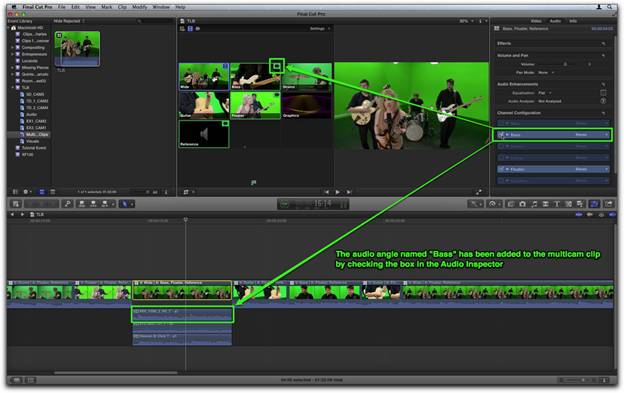Open the Event Browser gear action menu
This screenshot has width=624, height=393.
click(27, 192)
